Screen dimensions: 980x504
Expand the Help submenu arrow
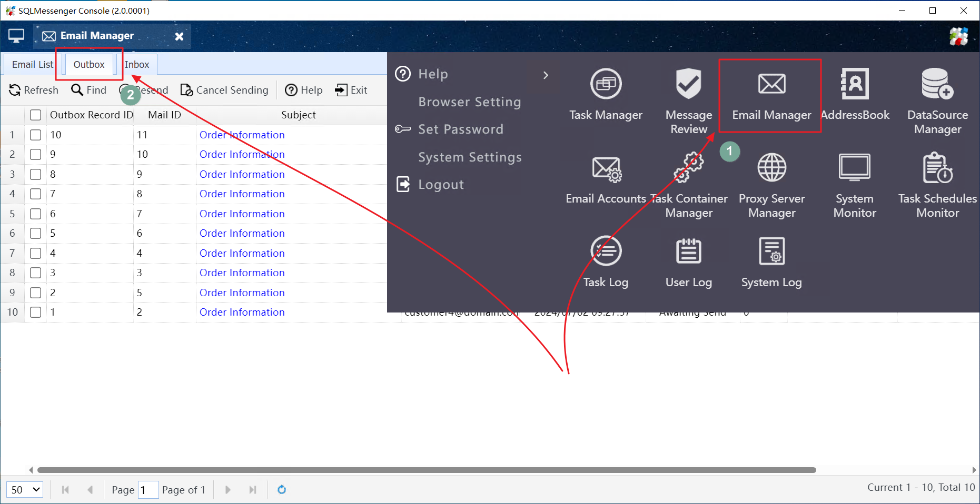coord(546,75)
